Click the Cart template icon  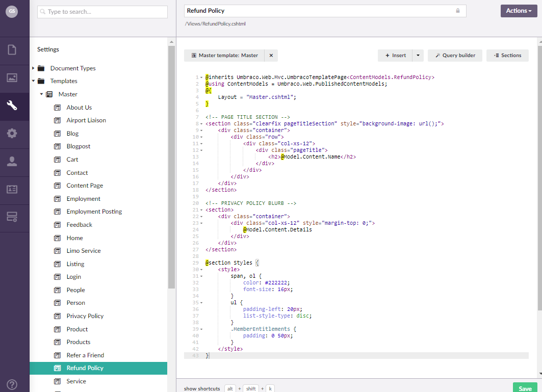[x=58, y=160]
